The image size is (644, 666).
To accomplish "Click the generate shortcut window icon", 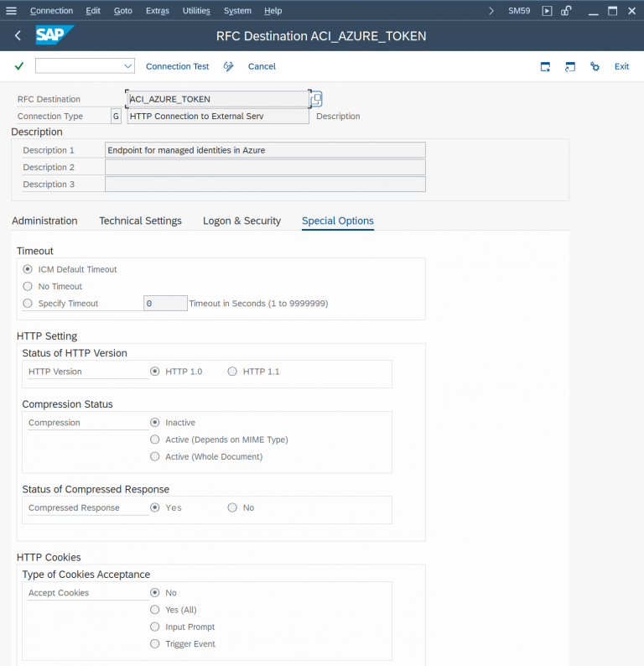I will (569, 67).
